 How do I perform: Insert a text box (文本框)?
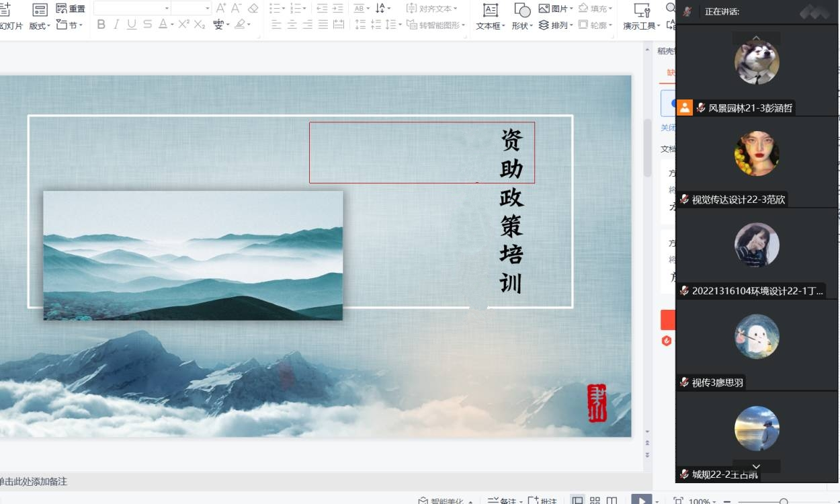(491, 16)
